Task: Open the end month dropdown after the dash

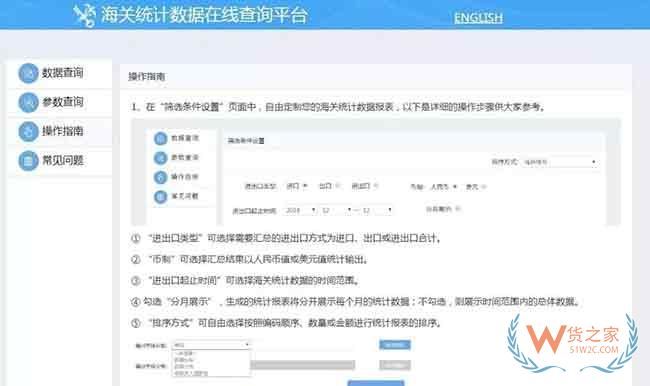Action: [x=376, y=211]
